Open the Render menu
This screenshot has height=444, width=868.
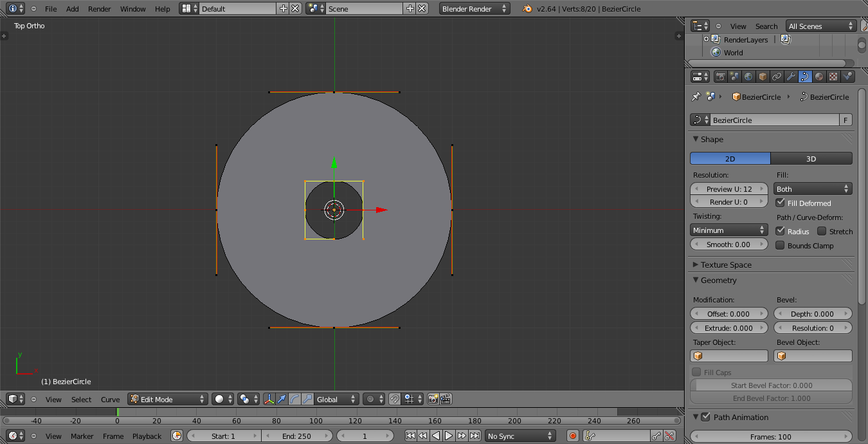(100, 9)
